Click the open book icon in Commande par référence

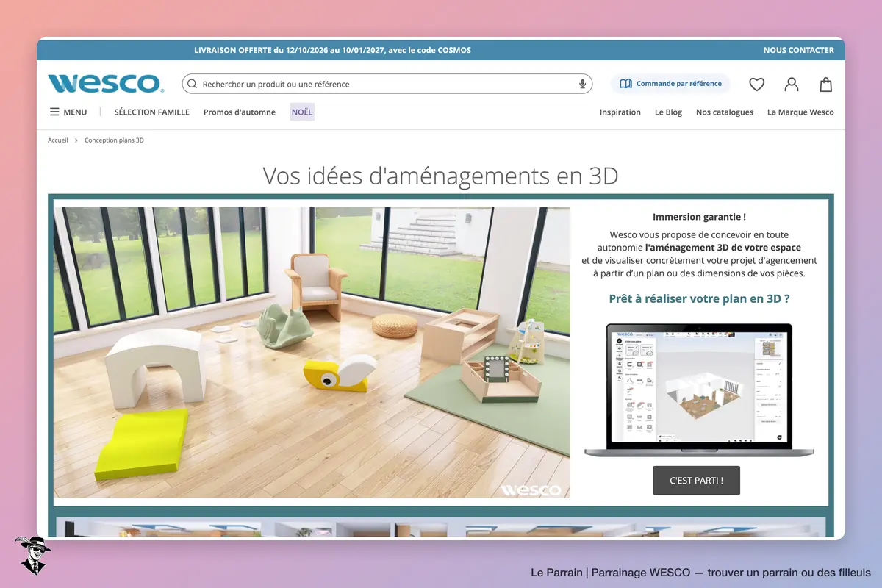625,84
